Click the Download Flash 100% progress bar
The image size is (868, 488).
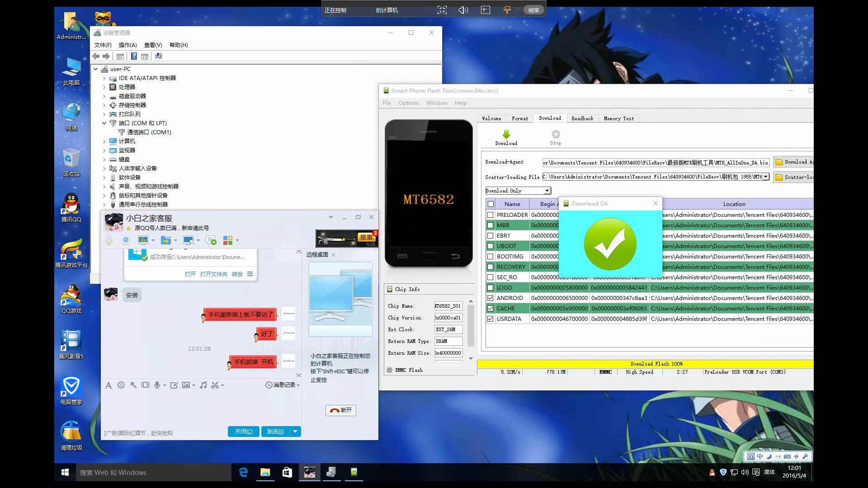[x=645, y=364]
